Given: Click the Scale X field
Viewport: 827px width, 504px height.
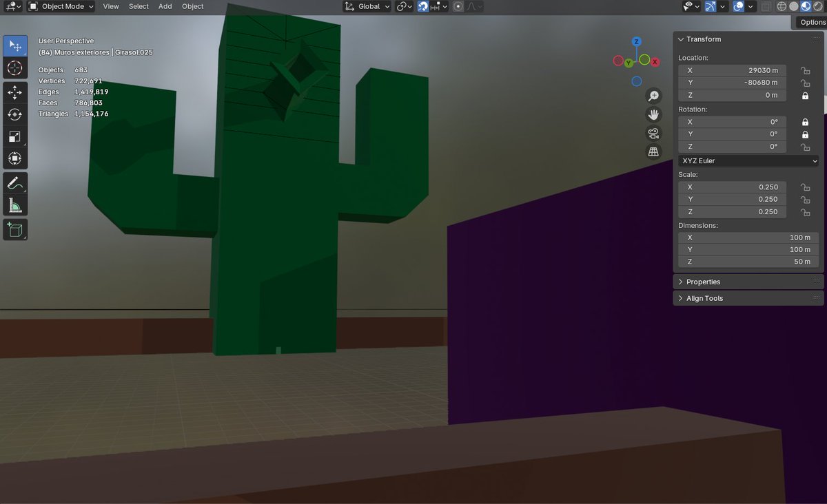Looking at the screenshot, I should (732, 187).
